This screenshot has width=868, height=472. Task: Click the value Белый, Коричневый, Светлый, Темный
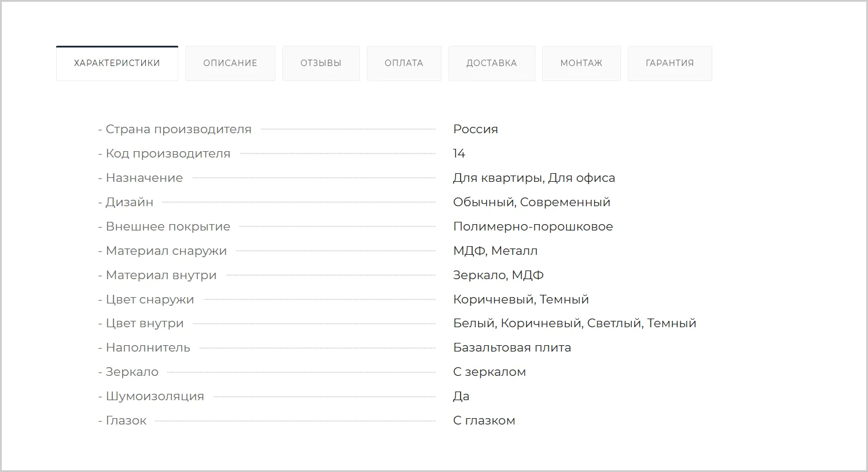point(575,323)
